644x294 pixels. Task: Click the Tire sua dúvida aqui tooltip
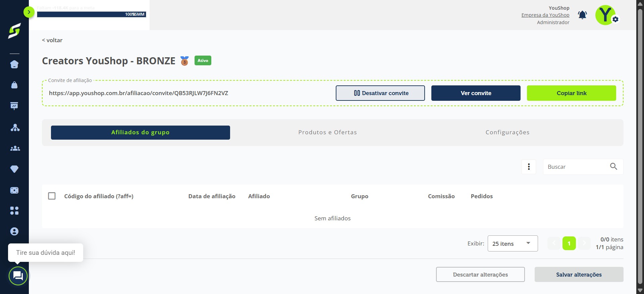coord(46,253)
